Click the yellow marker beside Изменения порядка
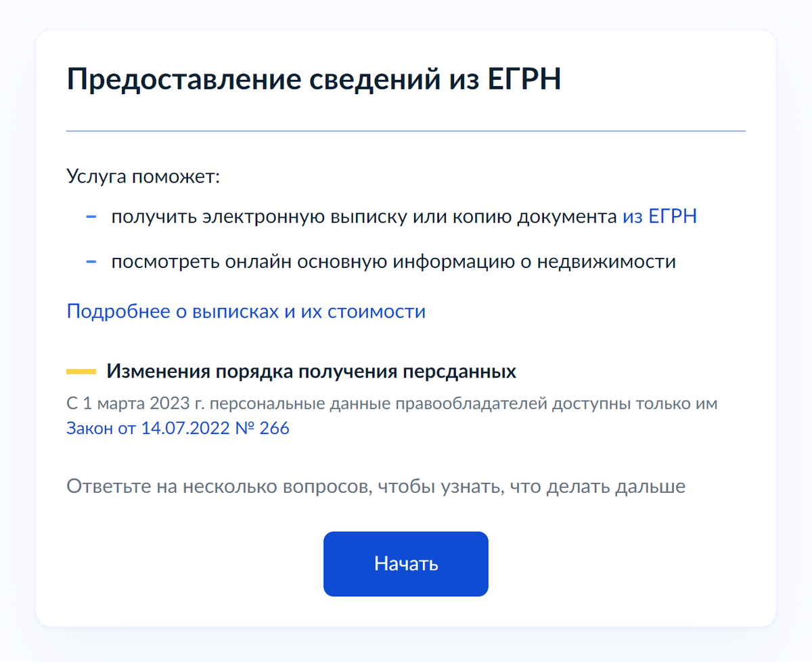The height and width of the screenshot is (662, 812). tap(81, 372)
